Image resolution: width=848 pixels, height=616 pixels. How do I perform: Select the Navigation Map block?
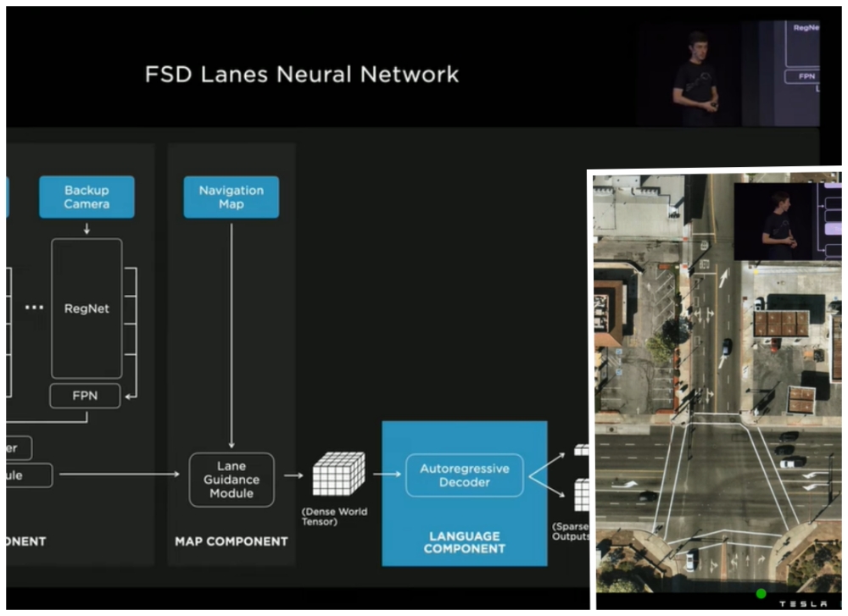point(231,197)
